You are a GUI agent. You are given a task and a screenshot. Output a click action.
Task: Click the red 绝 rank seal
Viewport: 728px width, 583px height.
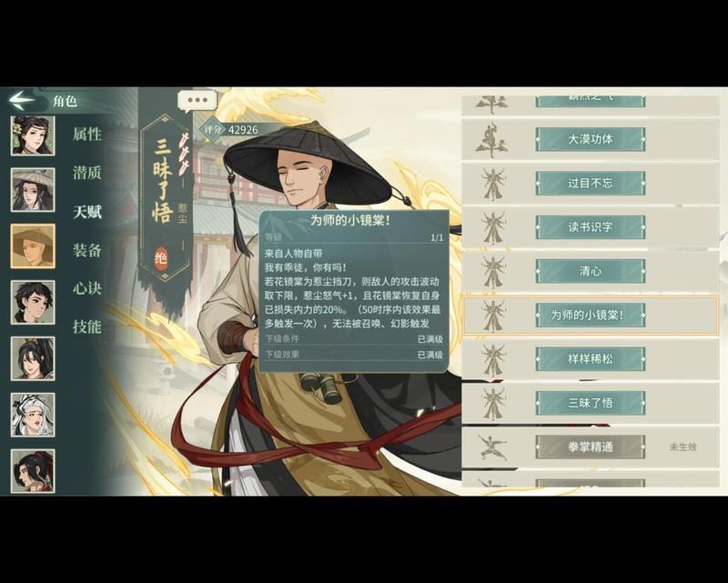[x=161, y=257]
